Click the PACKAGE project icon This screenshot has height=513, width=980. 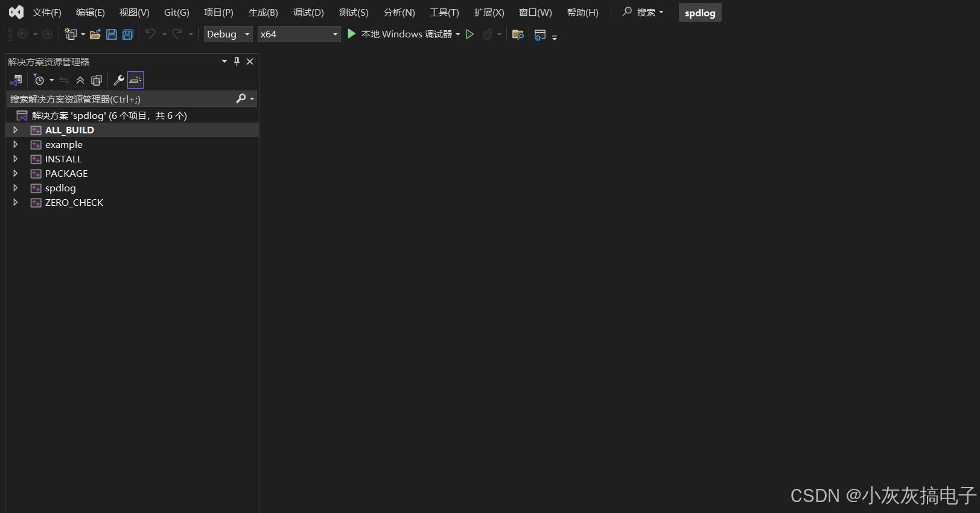[x=36, y=174]
